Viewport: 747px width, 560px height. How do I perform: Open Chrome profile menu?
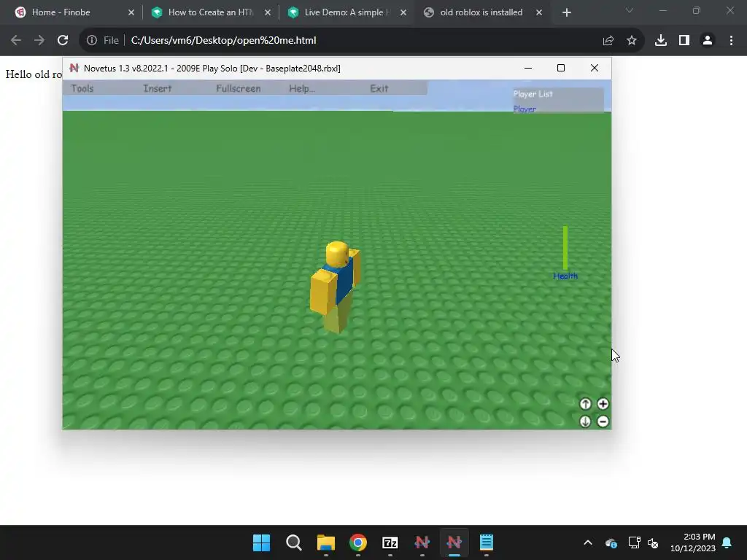708,41
